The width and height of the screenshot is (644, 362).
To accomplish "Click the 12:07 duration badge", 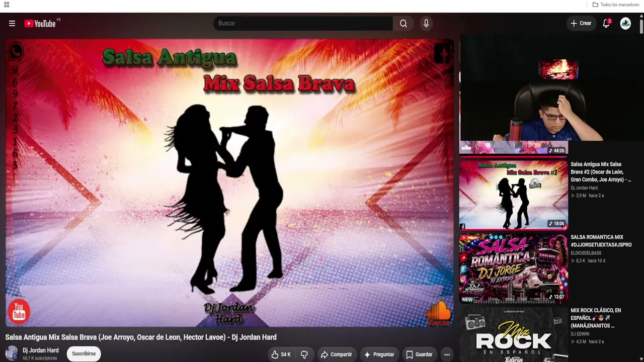I will click(x=557, y=297).
